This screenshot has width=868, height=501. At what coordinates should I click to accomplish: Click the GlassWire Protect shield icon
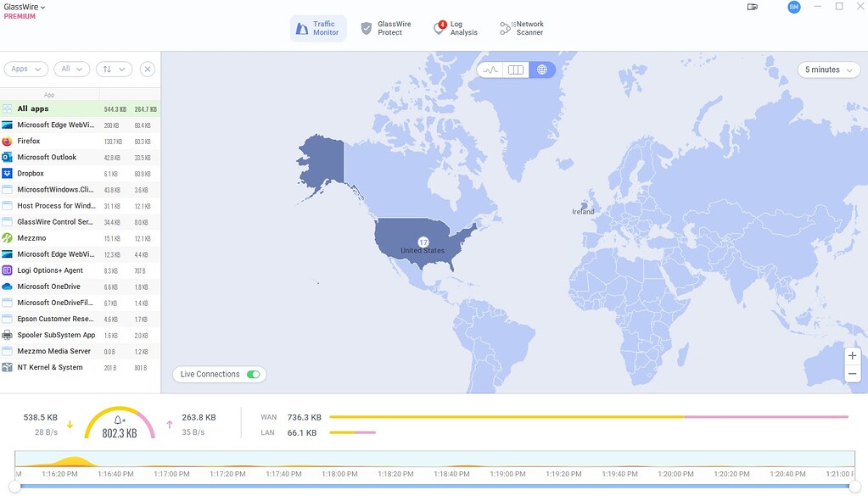[366, 28]
